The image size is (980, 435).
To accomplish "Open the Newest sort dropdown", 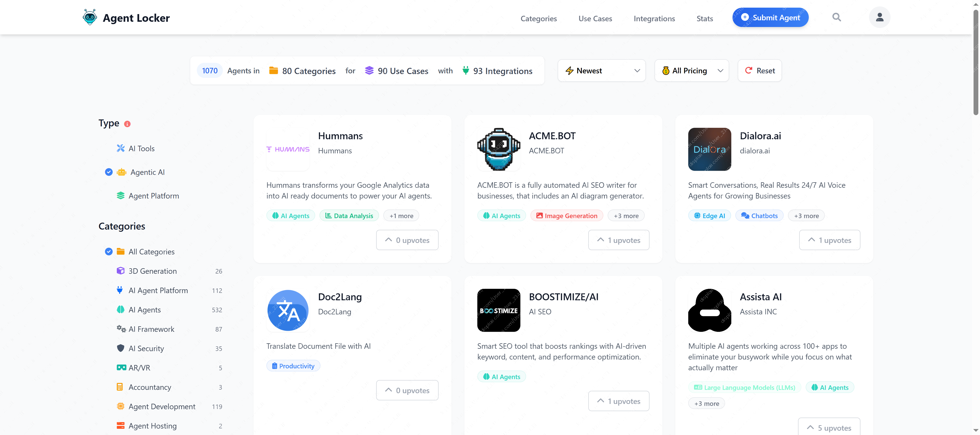I will (601, 71).
